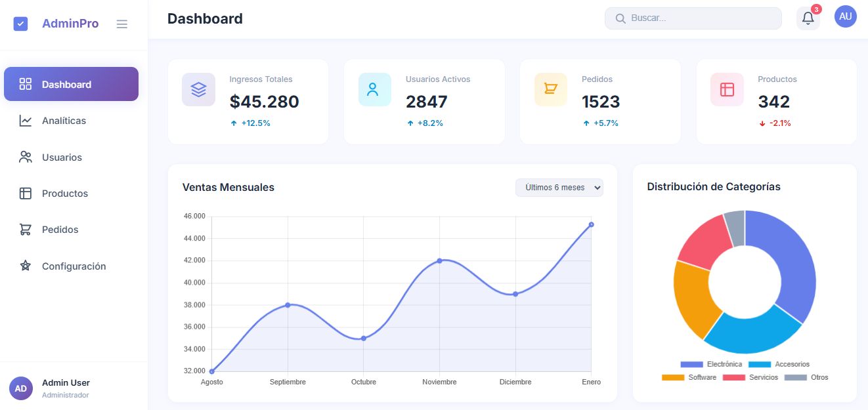Image resolution: width=868 pixels, height=410 pixels.
Task: Click the AU avatar toggle in top bar
Action: point(846,16)
